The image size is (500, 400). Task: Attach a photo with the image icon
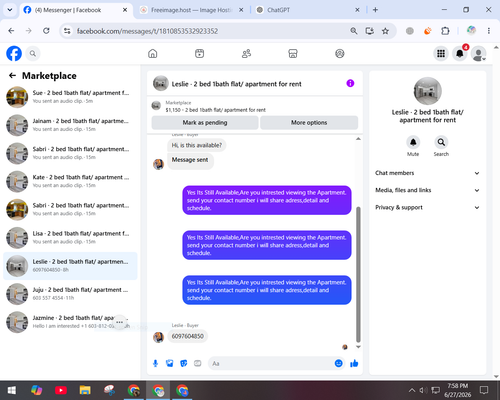click(169, 363)
